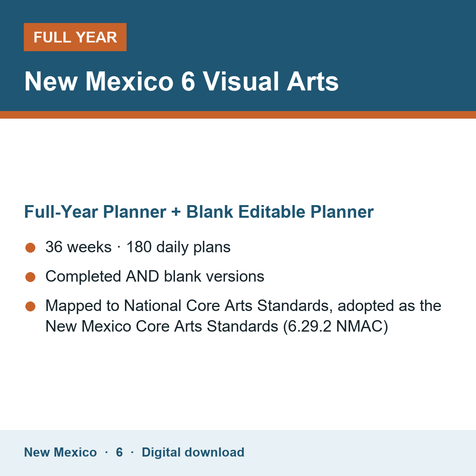Click the New Mexico label in the footer
Viewport: 476px width, 476px height.
(60, 452)
